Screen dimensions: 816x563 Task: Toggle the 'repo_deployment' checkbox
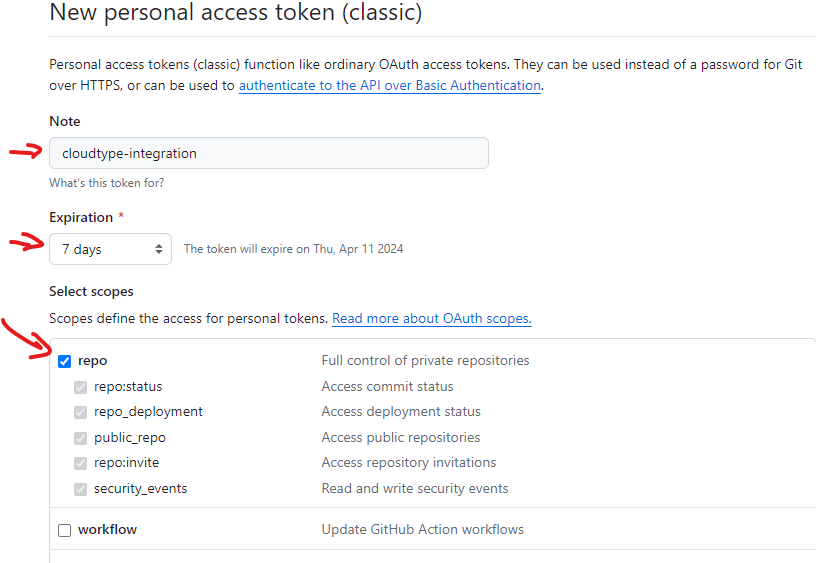click(x=81, y=412)
